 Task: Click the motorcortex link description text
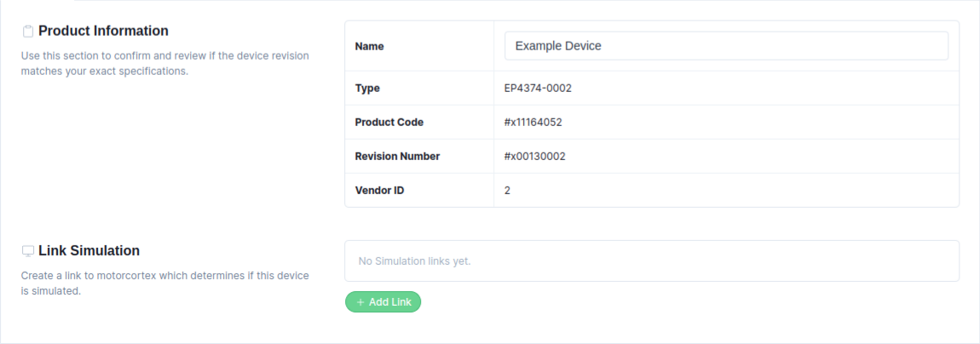[165, 284]
